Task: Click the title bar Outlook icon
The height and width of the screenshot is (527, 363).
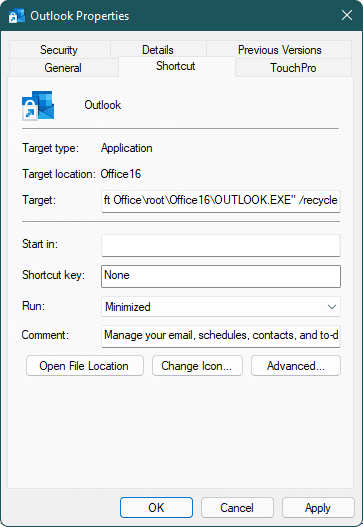Action: point(16,15)
